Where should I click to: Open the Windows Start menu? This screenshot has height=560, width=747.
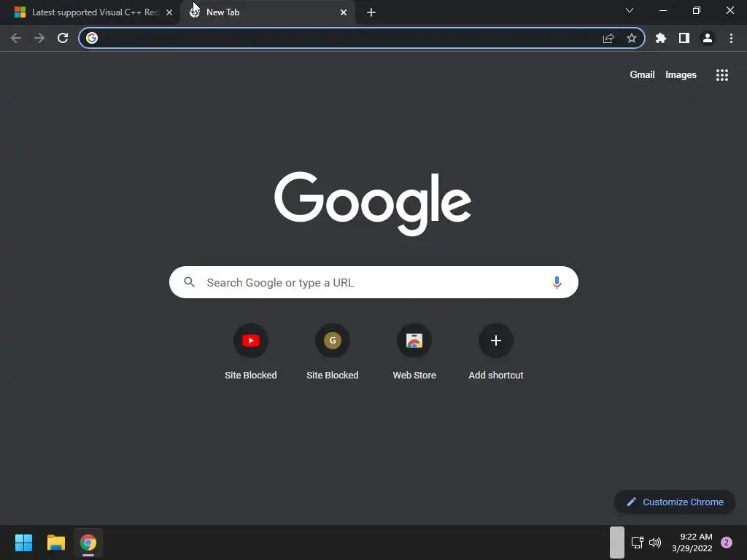pos(23,542)
